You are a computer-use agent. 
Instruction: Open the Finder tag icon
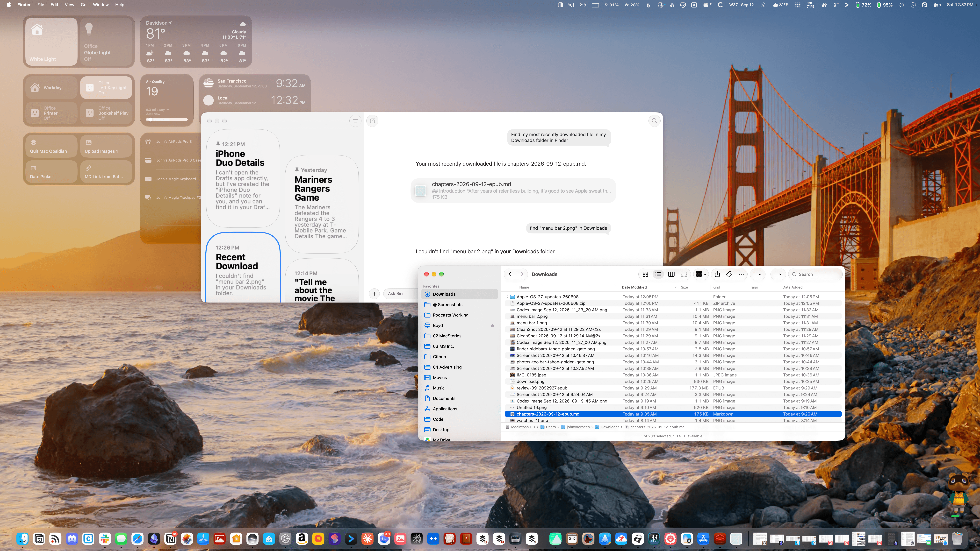(x=729, y=274)
